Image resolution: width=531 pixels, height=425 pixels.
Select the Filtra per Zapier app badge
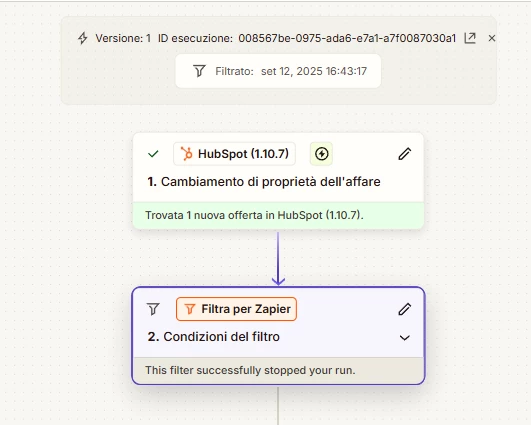click(236, 309)
